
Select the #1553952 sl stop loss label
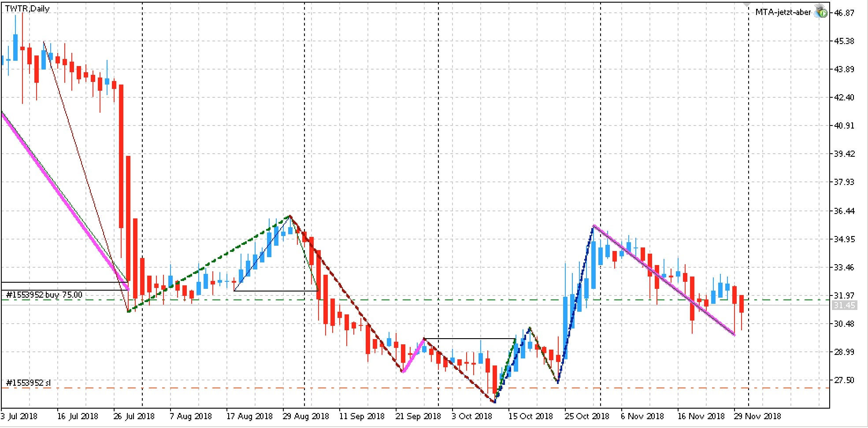tap(28, 383)
